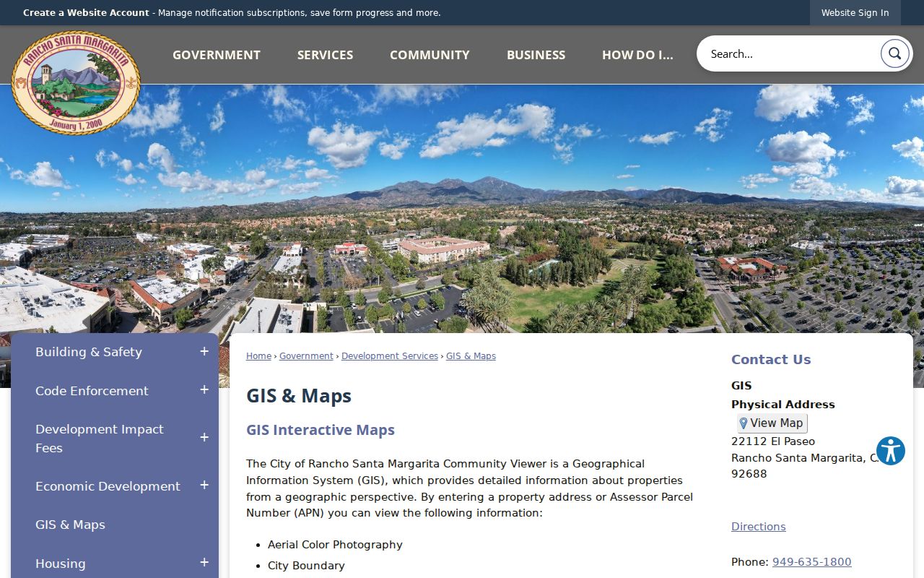The height and width of the screenshot is (578, 924).
Task: Select Building & Safety in the sidebar
Action: click(x=89, y=352)
